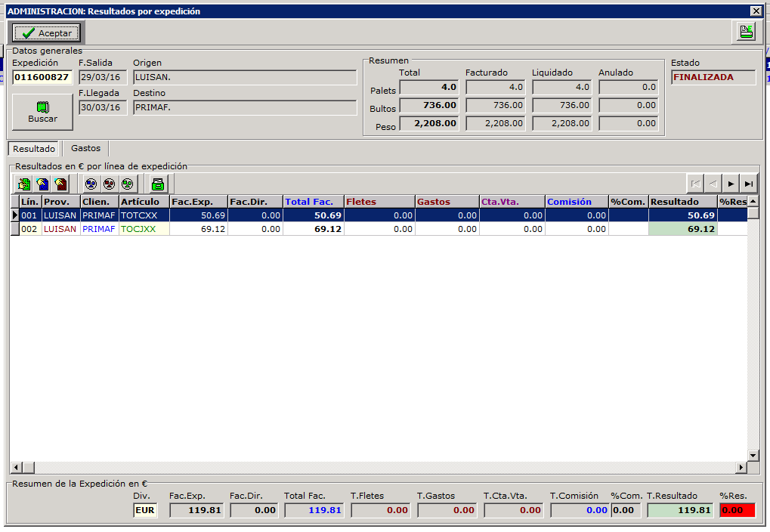Screen dimensions: 770x532
Task: Click the red hand document toolbar icon
Action: coord(60,184)
